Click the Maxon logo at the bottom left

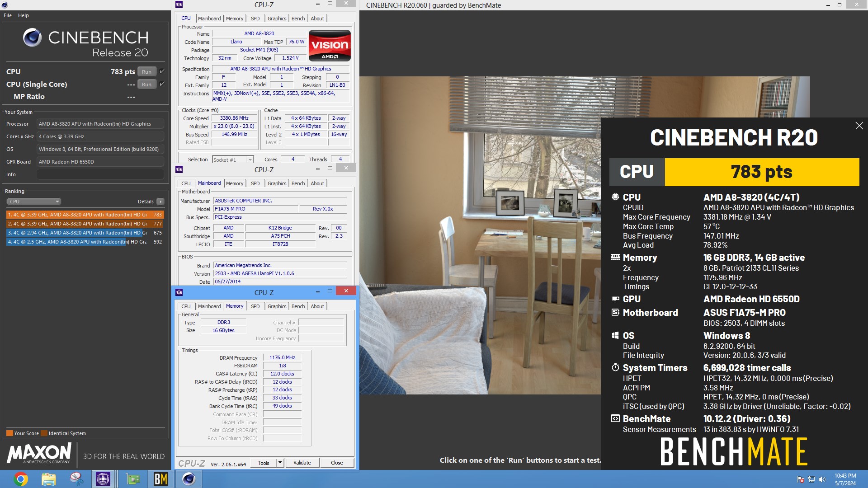point(39,453)
